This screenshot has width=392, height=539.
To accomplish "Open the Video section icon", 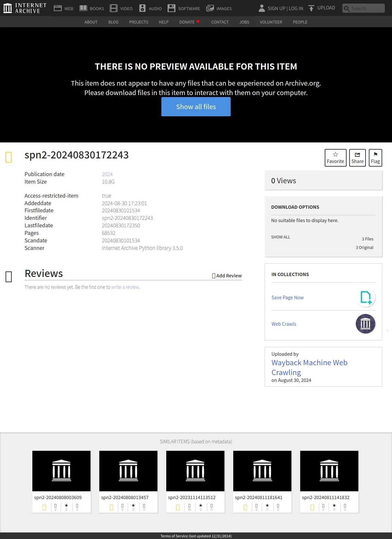I will tap(114, 8).
